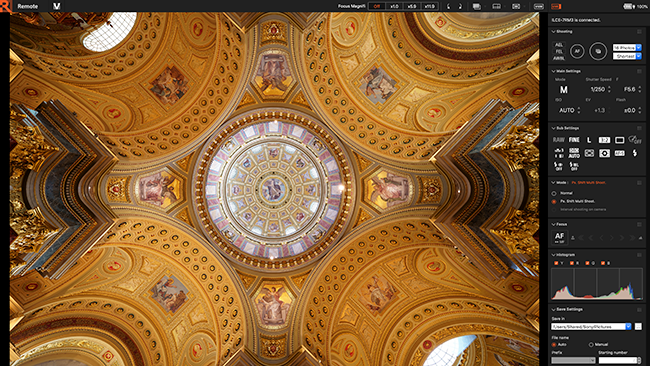This screenshot has height=366, width=650.
Task: Click the AEL lock button
Action: tap(559, 45)
